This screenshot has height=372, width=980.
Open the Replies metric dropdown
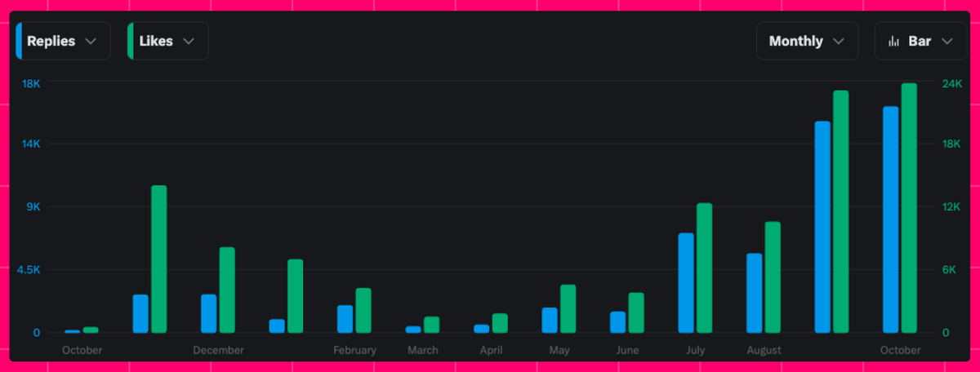[x=63, y=41]
